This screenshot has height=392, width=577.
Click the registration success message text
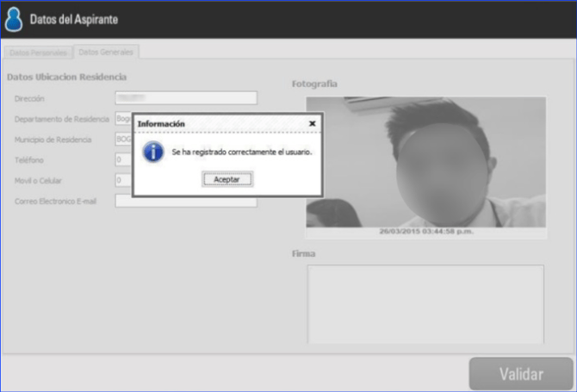[241, 152]
